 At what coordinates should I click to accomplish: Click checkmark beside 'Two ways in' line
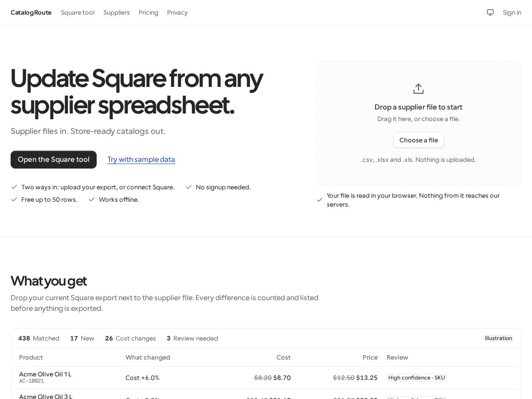pos(14,187)
